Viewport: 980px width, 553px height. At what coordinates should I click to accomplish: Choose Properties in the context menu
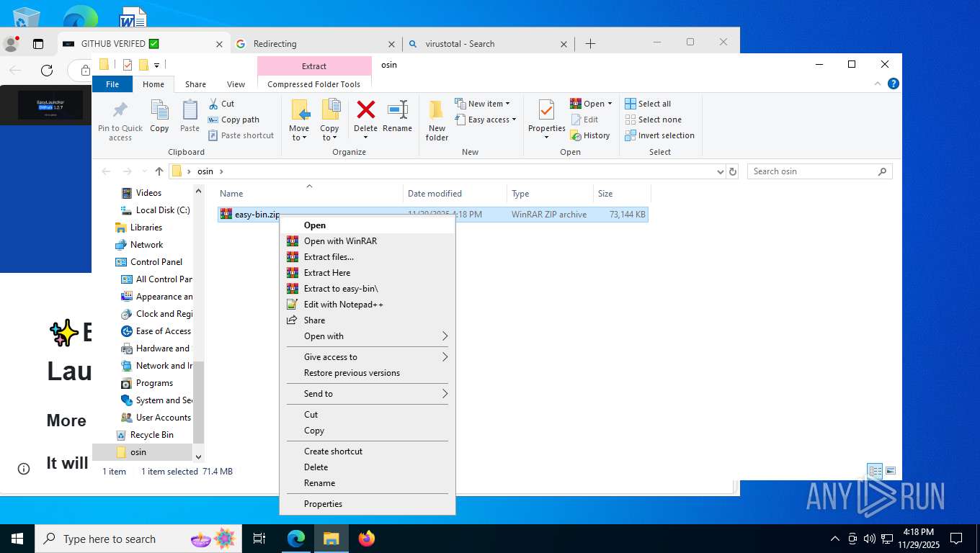tap(367, 504)
